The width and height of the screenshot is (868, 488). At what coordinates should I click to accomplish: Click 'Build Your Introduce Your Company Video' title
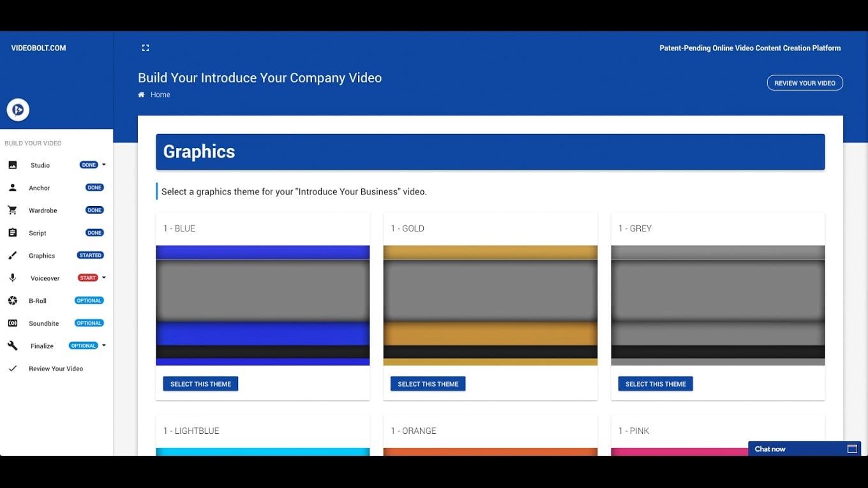pos(260,78)
